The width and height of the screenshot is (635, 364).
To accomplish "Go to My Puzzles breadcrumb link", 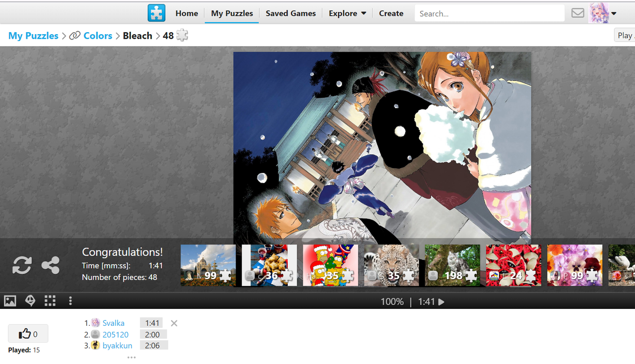I will tap(33, 36).
